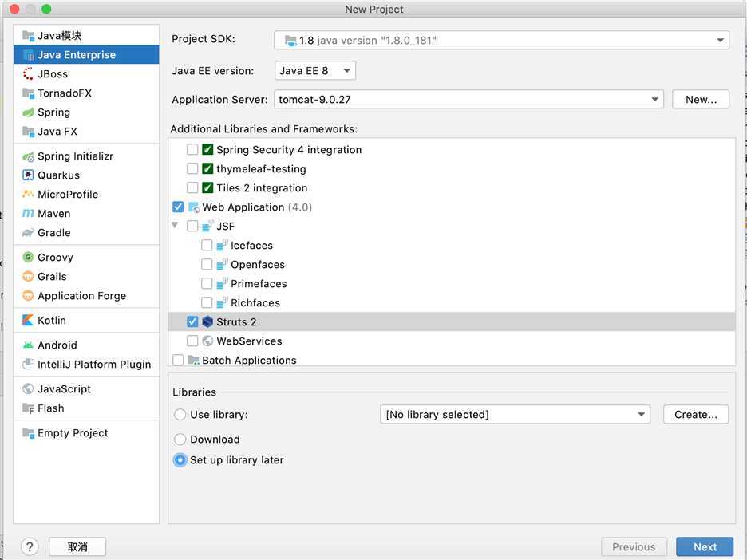Click the Flash folder icon
Image resolution: width=747 pixels, height=560 pixels.
point(28,408)
